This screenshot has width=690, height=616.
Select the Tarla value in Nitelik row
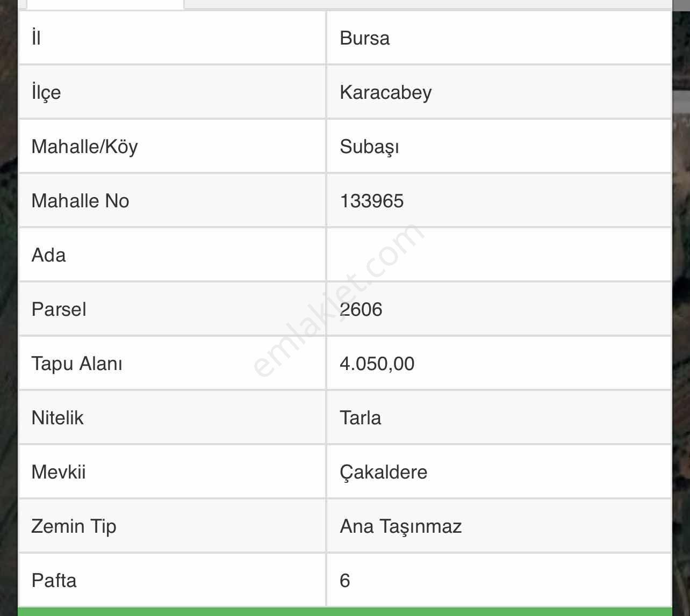(360, 418)
